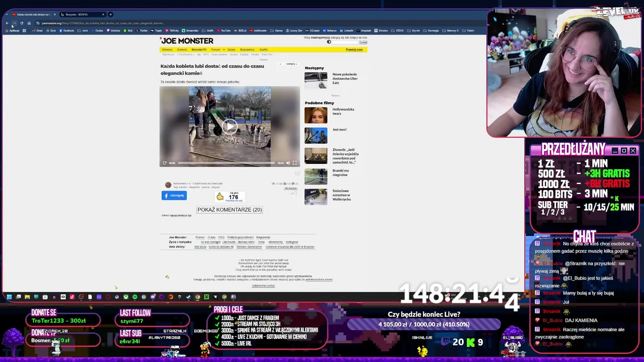Click the video play button in control bar
Image resolution: width=644 pixels, height=362 pixels.
click(x=165, y=163)
